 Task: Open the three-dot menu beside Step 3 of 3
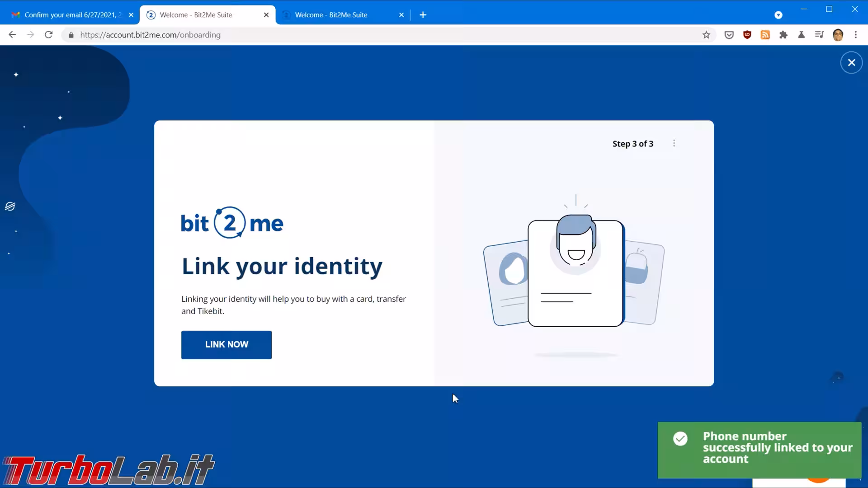pos(674,143)
